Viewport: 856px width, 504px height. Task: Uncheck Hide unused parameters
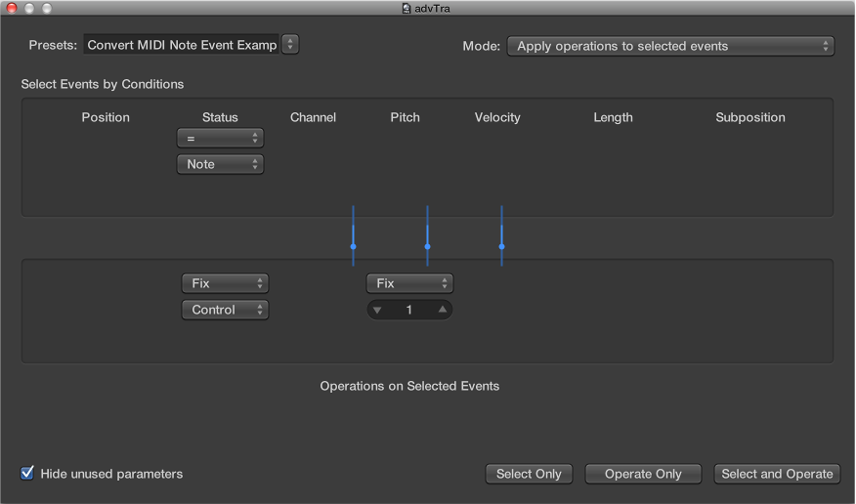(x=26, y=473)
